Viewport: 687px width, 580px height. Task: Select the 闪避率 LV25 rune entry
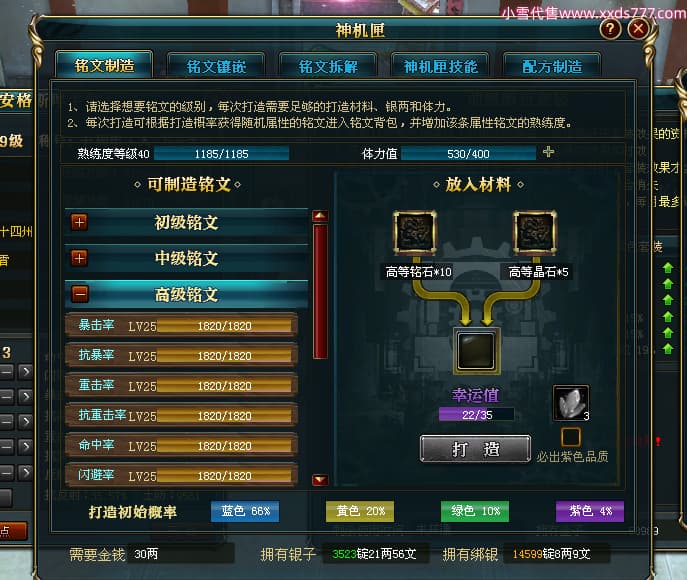181,475
